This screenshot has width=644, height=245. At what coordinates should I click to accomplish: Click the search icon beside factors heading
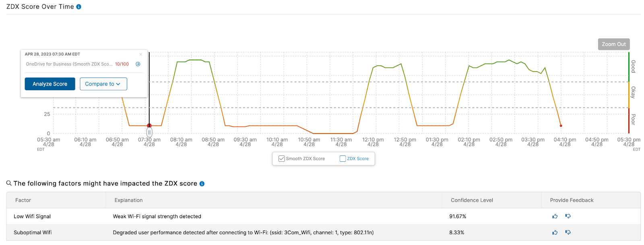(x=9, y=183)
